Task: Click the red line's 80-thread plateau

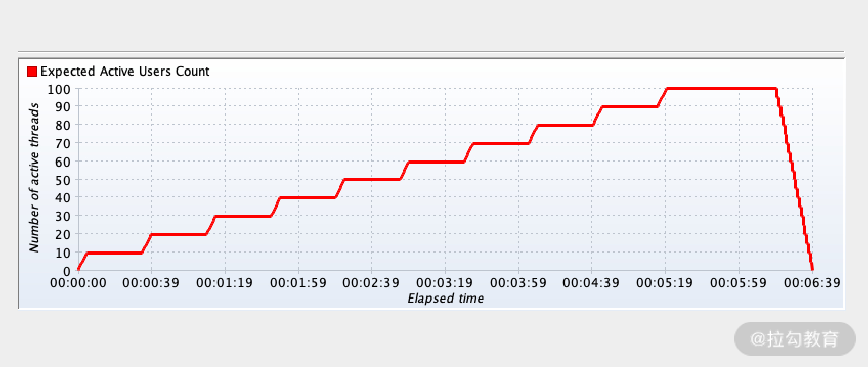Action: coord(565,125)
